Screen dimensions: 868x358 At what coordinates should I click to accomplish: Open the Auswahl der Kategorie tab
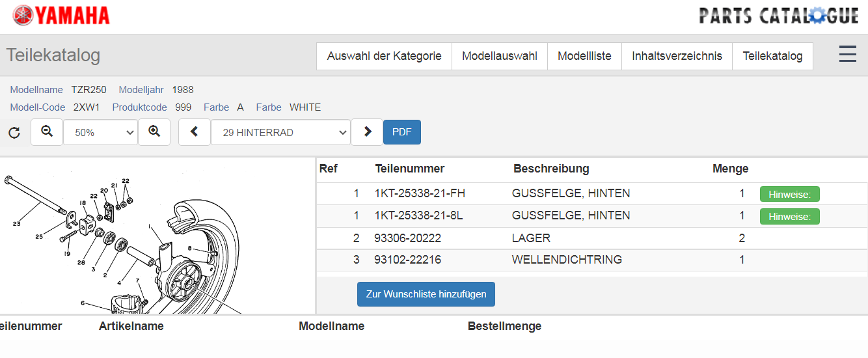[384, 56]
